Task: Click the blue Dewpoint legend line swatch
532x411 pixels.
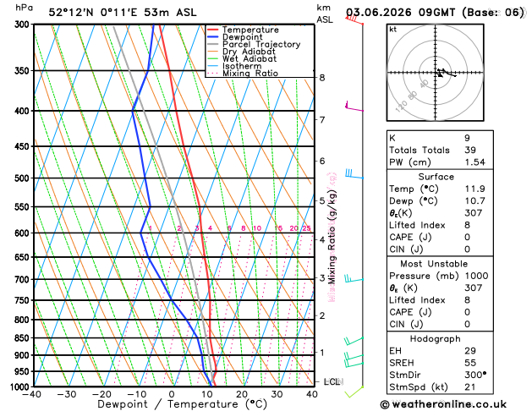Action: click(x=213, y=37)
